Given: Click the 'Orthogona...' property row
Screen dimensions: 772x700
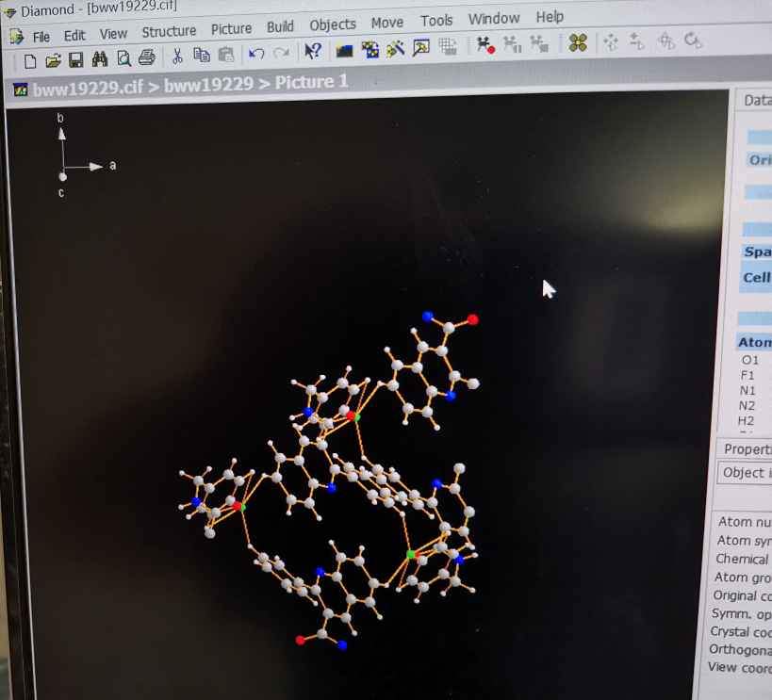Looking at the screenshot, I should click(x=740, y=650).
